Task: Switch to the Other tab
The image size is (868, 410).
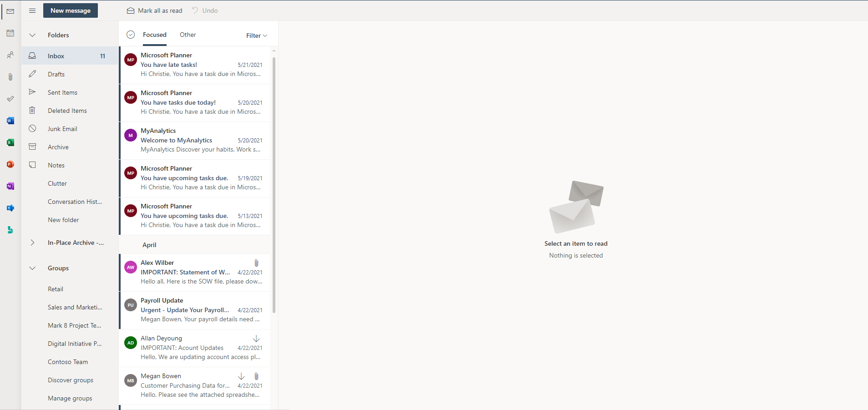Action: pyautogui.click(x=188, y=35)
